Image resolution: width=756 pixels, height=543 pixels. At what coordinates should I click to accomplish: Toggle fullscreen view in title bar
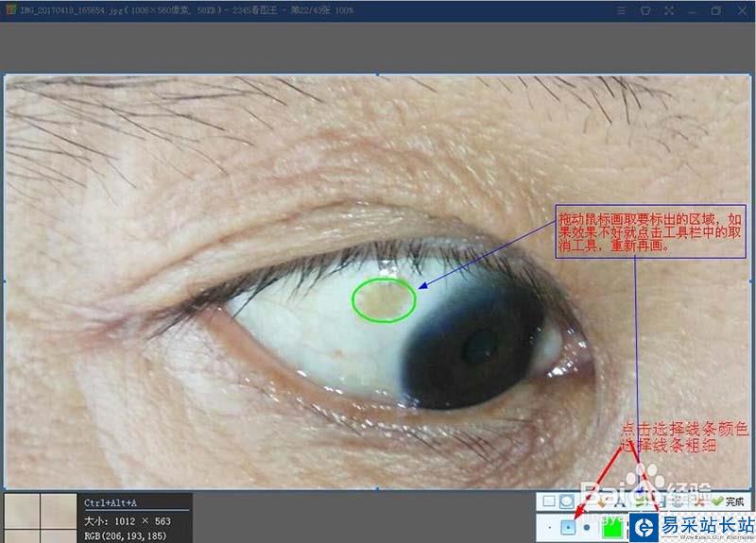click(669, 10)
